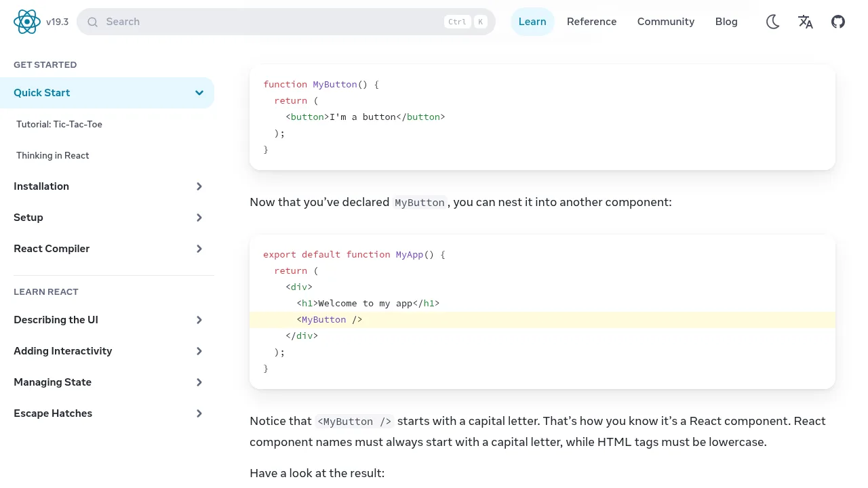Click the Ctrl shortcut key badge
This screenshot has width=868, height=488.
[458, 22]
